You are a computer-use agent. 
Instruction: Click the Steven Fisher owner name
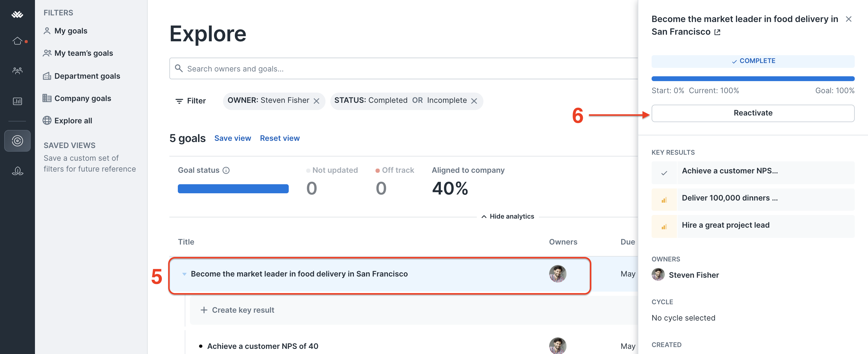693,275
